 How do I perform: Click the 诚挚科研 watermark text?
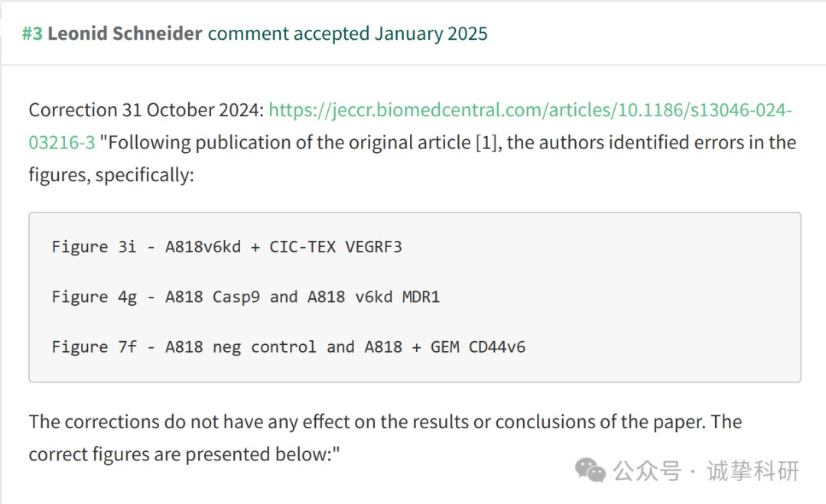point(753,471)
